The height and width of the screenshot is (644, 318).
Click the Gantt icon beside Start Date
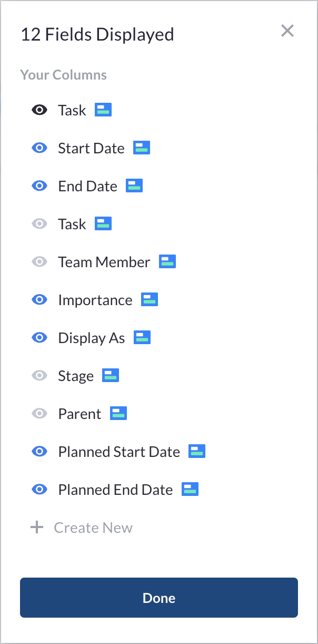(142, 148)
